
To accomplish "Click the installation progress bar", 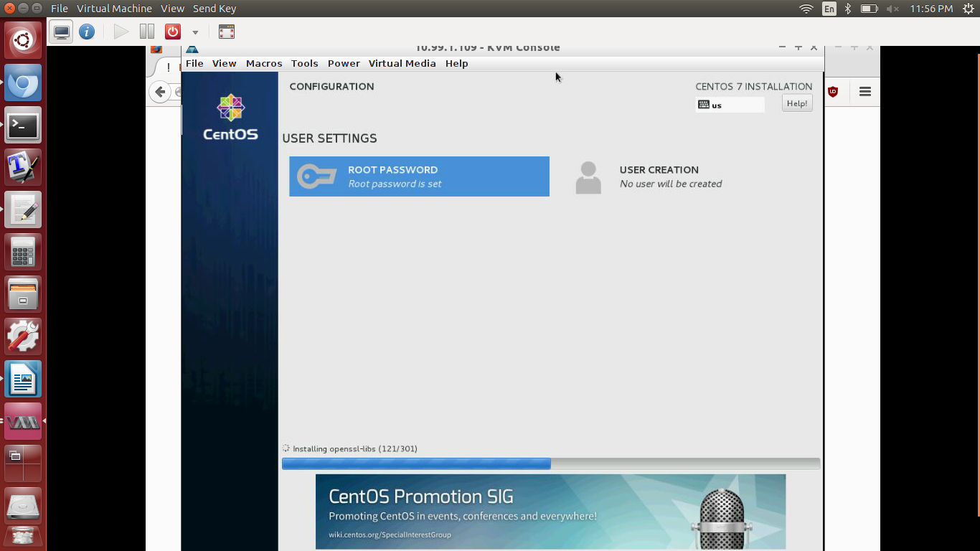I will pos(551,464).
